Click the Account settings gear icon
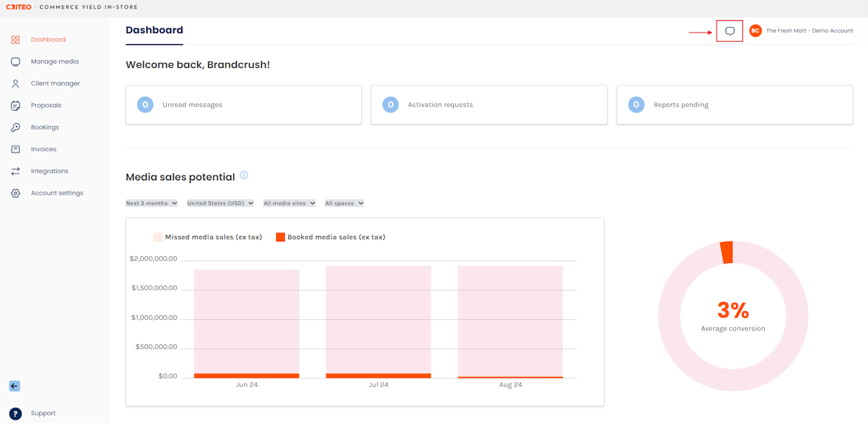868x423 pixels. [16, 193]
